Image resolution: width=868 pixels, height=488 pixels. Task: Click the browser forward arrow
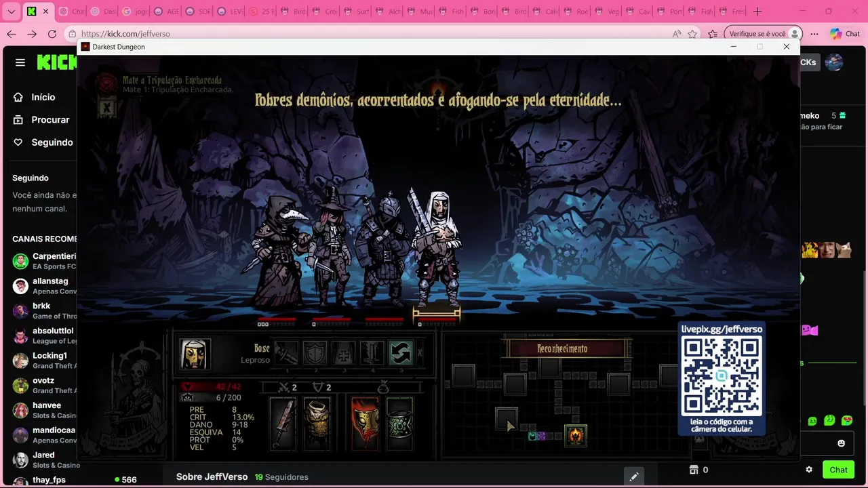coord(32,34)
